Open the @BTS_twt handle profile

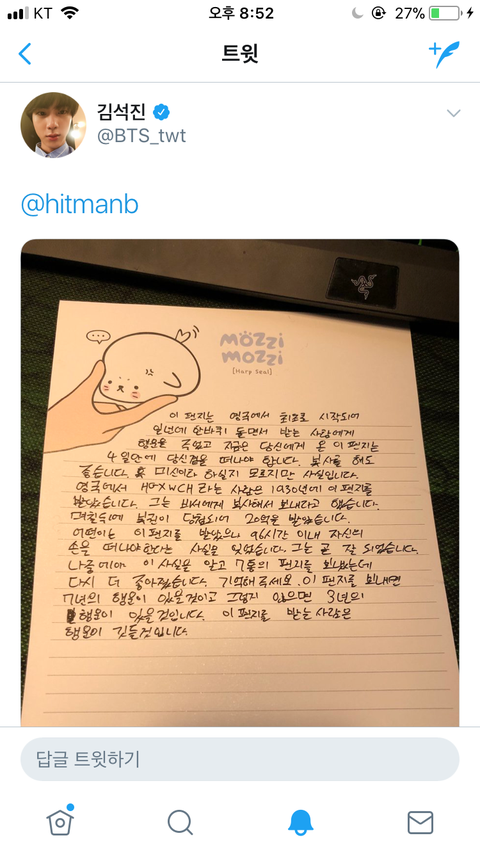pyautogui.click(x=142, y=136)
